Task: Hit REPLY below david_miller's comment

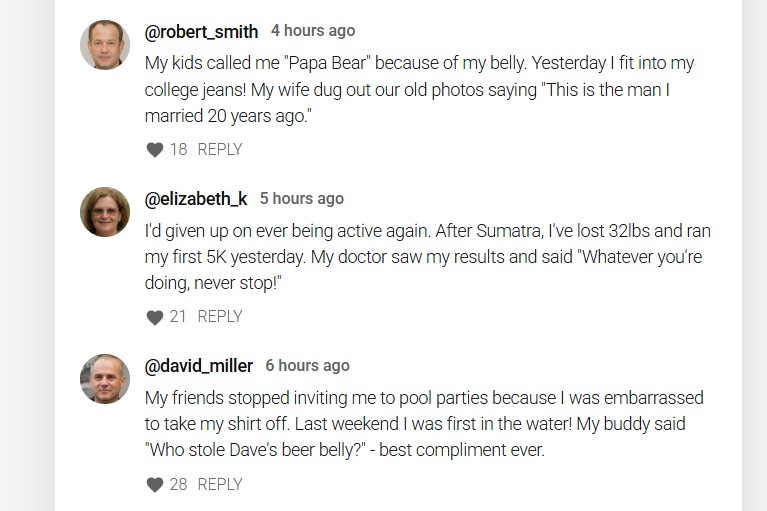Action: (x=220, y=484)
